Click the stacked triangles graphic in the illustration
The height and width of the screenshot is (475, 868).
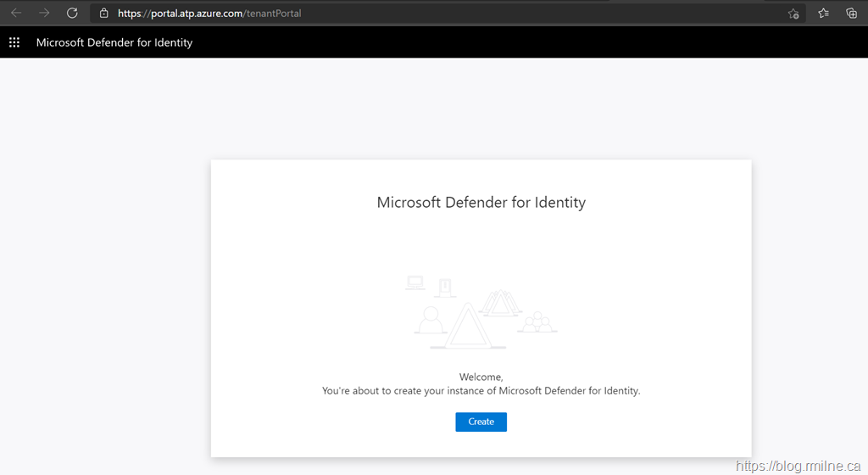(498, 302)
